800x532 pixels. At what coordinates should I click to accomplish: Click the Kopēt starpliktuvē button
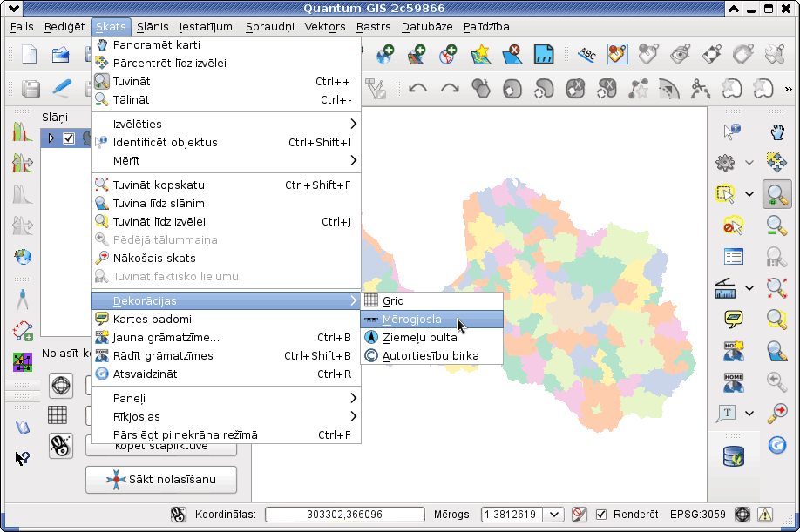pos(161,447)
